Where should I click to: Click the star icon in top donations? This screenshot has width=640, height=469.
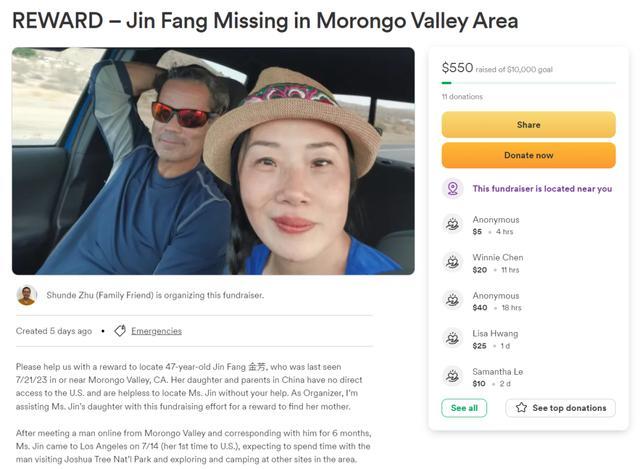point(521,408)
